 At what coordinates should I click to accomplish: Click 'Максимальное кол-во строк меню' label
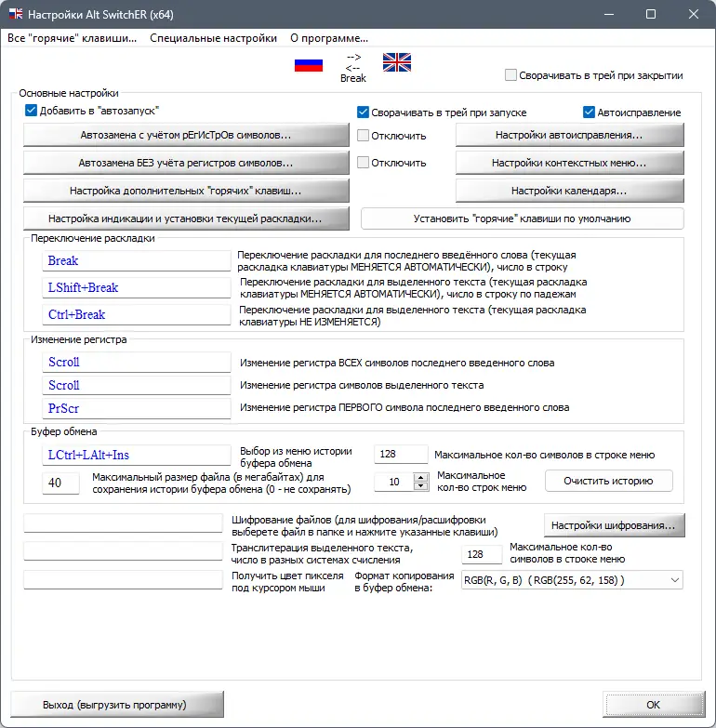point(482,482)
